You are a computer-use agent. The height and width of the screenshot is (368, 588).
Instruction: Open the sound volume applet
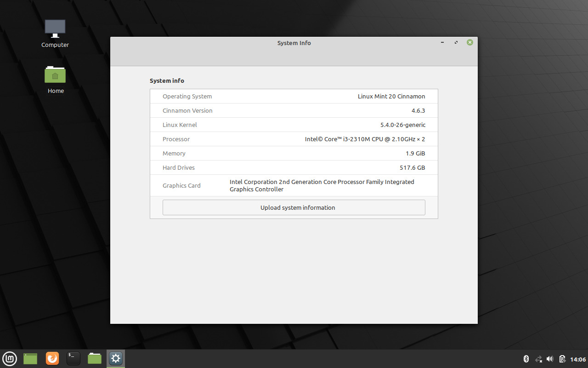(x=550, y=359)
